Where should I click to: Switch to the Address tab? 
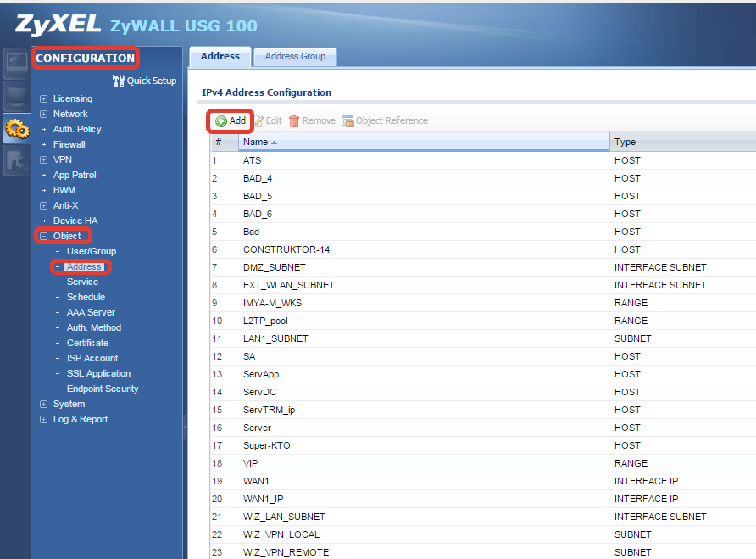click(220, 57)
